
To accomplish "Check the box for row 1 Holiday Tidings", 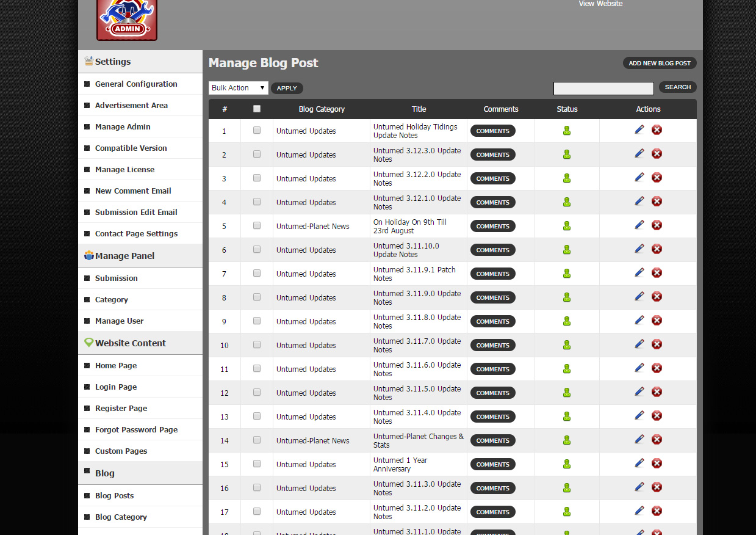I will tap(257, 130).
